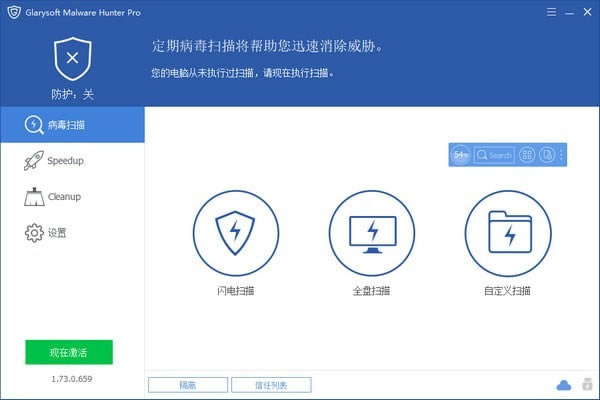Click the document icon in floating toolbar
Image resolution: width=600 pixels, height=400 pixels.
click(x=547, y=155)
